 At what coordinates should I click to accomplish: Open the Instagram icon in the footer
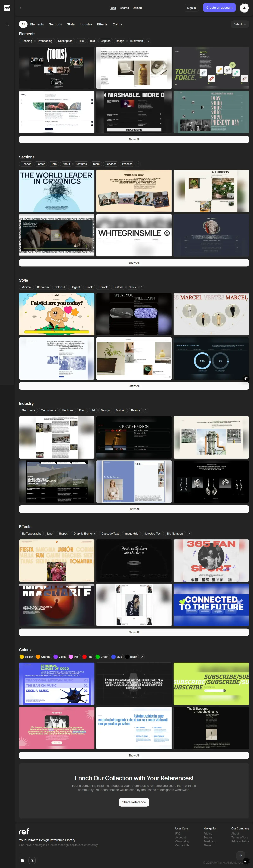click(x=23, y=860)
